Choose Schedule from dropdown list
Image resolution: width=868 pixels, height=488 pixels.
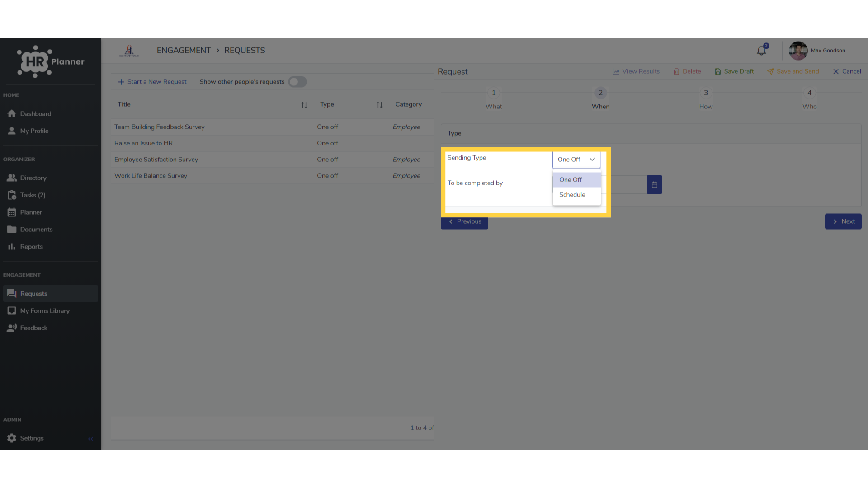[576, 195]
